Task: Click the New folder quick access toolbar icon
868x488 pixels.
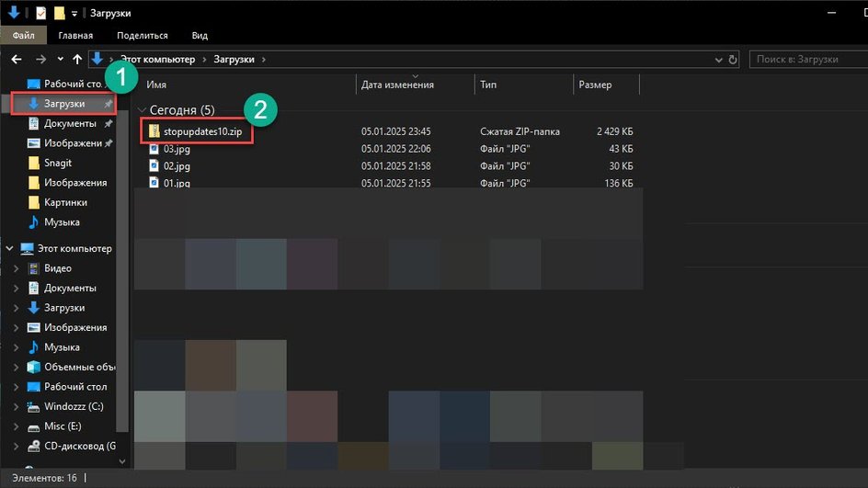Action: [59, 13]
